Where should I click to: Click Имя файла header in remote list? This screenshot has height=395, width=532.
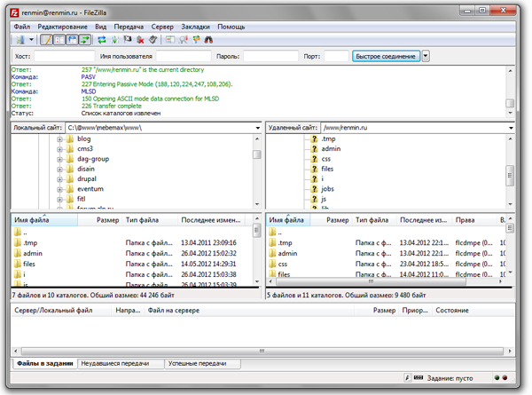click(x=288, y=220)
